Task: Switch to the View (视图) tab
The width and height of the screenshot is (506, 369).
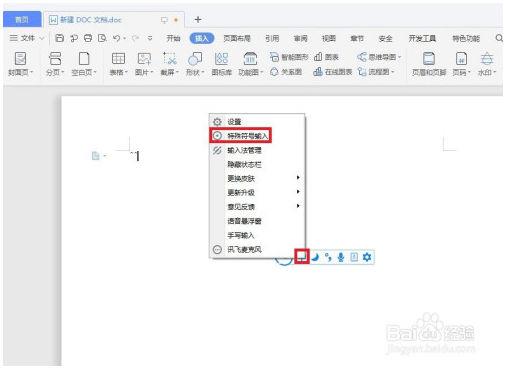Action: point(329,38)
